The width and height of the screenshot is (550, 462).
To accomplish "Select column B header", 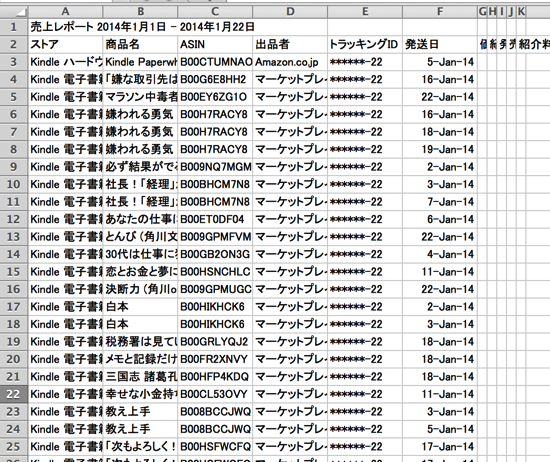I will click(140, 12).
